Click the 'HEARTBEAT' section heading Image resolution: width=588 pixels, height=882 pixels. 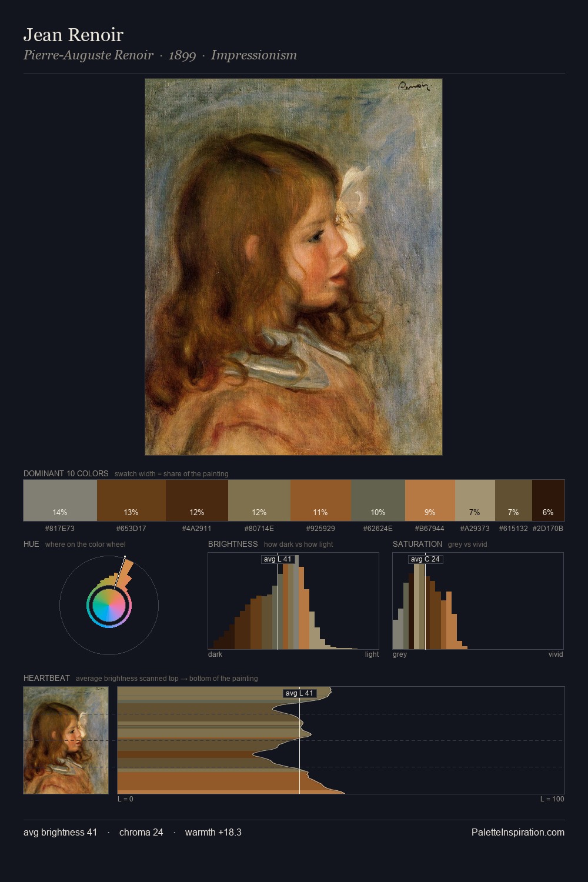click(46, 678)
